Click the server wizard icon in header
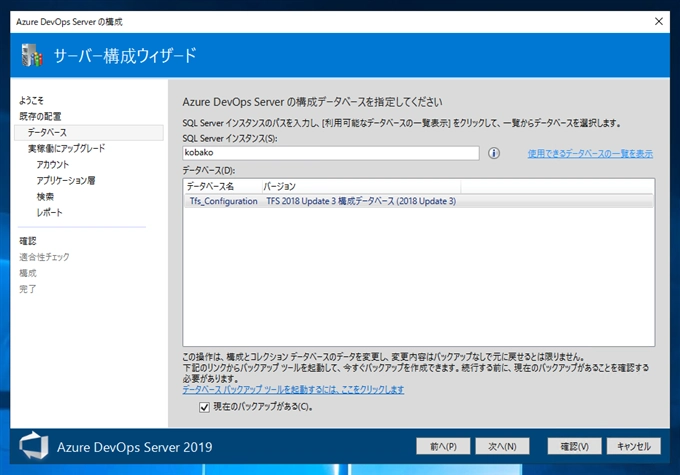Image resolution: width=680 pixels, height=475 pixels. pos(32,56)
